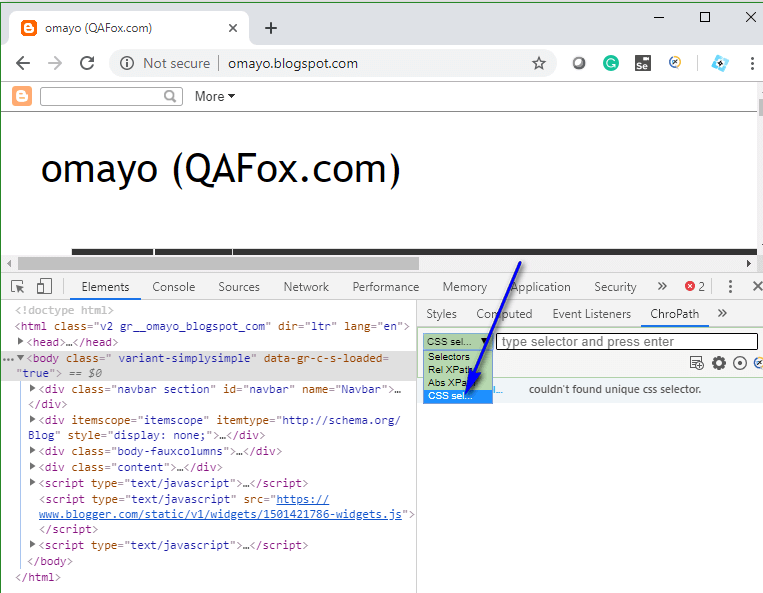Click the blue diamond extension icon

[x=720, y=63]
